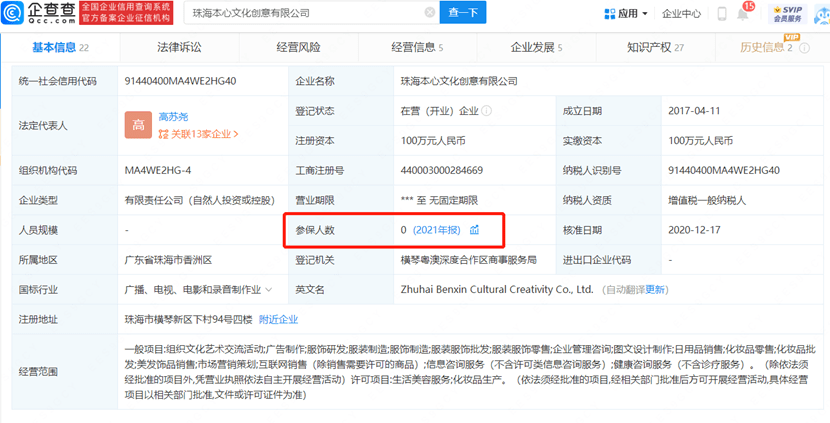Switch to 法律诉讼 tab

[179, 48]
